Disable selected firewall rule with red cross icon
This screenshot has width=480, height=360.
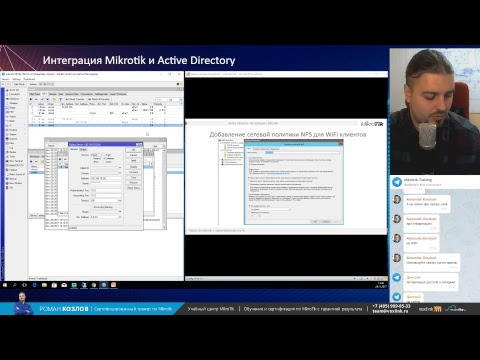pos(48,99)
